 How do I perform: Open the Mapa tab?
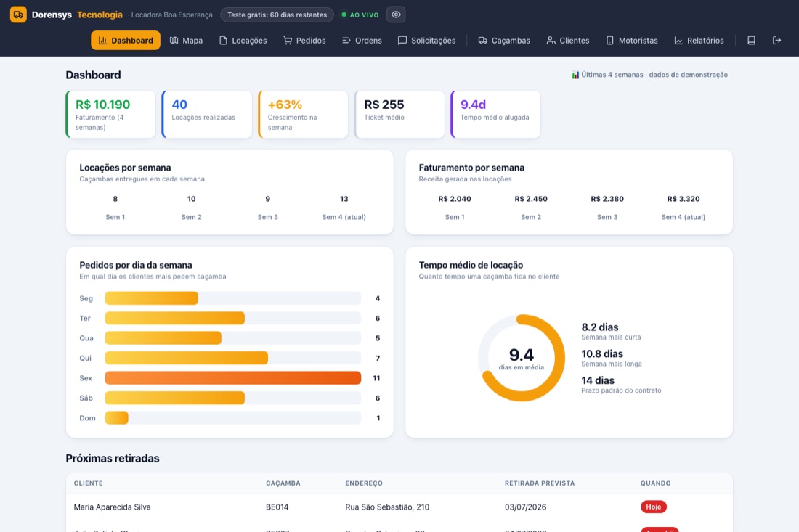[x=186, y=40]
